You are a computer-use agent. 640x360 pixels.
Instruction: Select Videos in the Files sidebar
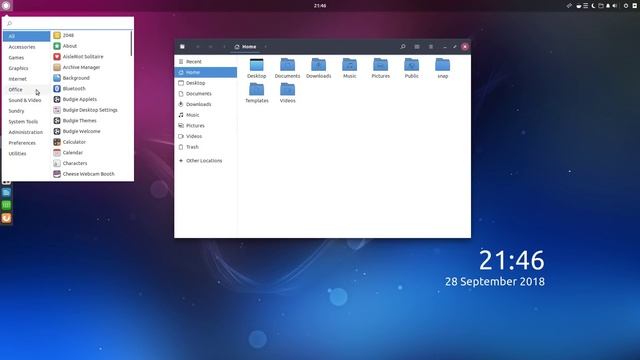206,136
